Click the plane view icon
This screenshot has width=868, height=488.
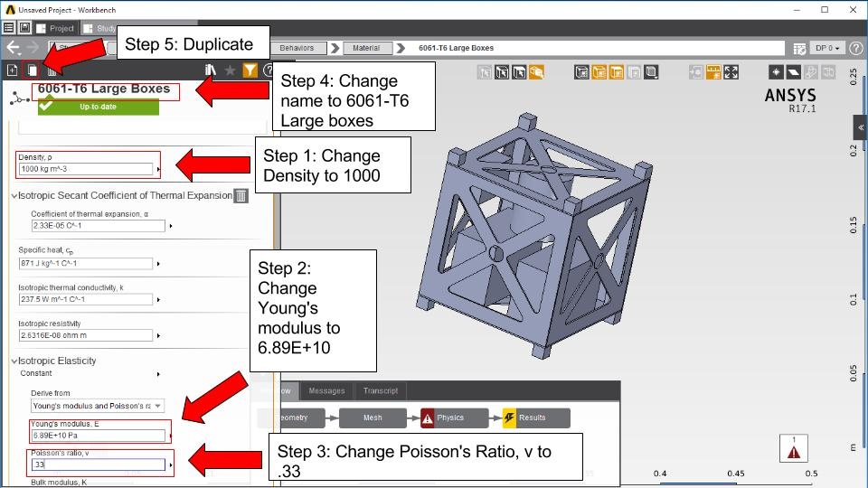click(793, 72)
